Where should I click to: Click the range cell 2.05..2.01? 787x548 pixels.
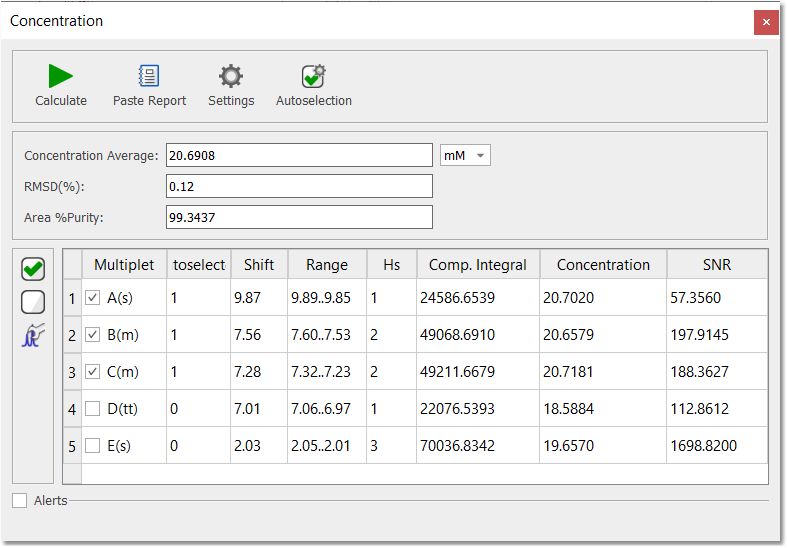[x=327, y=446]
